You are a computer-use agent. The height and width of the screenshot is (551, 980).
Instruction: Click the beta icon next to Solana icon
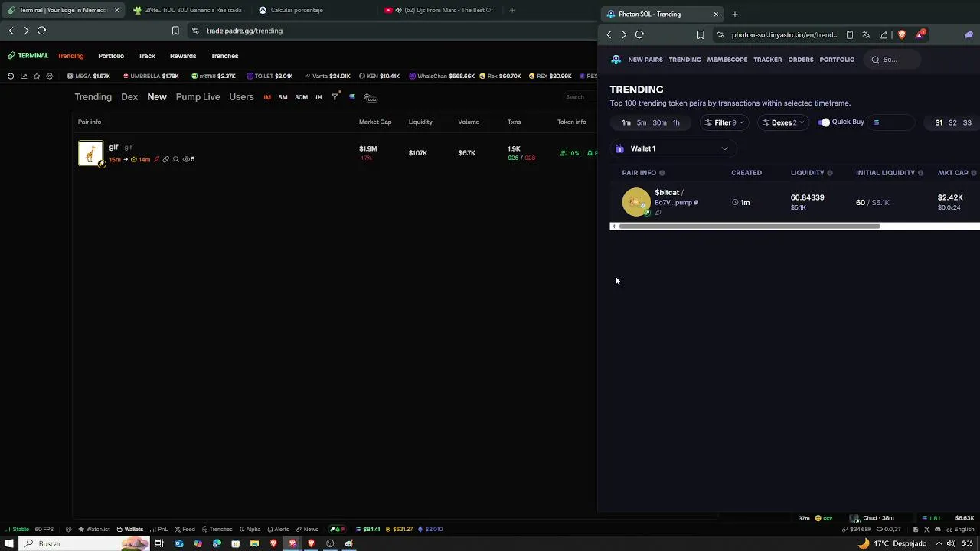[x=370, y=97]
